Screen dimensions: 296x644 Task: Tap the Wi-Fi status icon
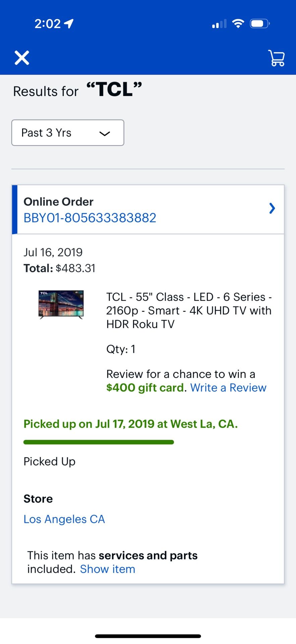pyautogui.click(x=238, y=24)
